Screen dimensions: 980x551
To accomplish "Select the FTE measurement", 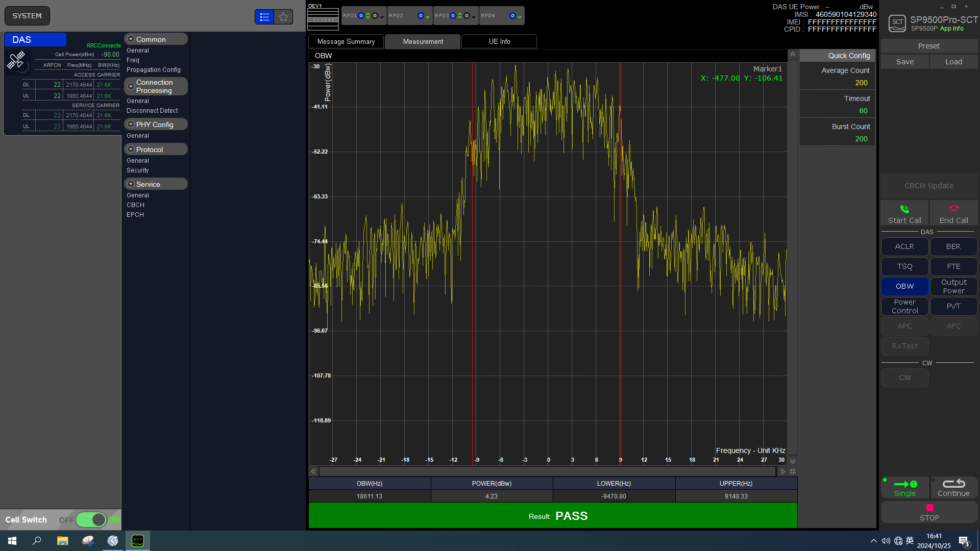I will click(953, 266).
